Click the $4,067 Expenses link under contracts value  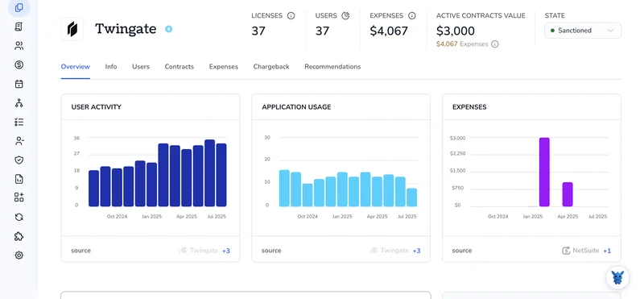click(x=462, y=44)
